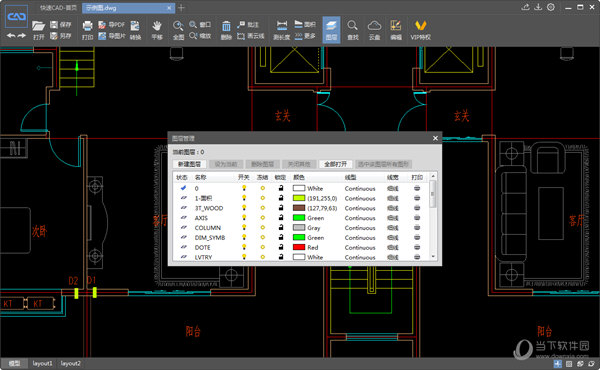
Task: Click the redo arrow under the CAD logo
Action: point(22,36)
